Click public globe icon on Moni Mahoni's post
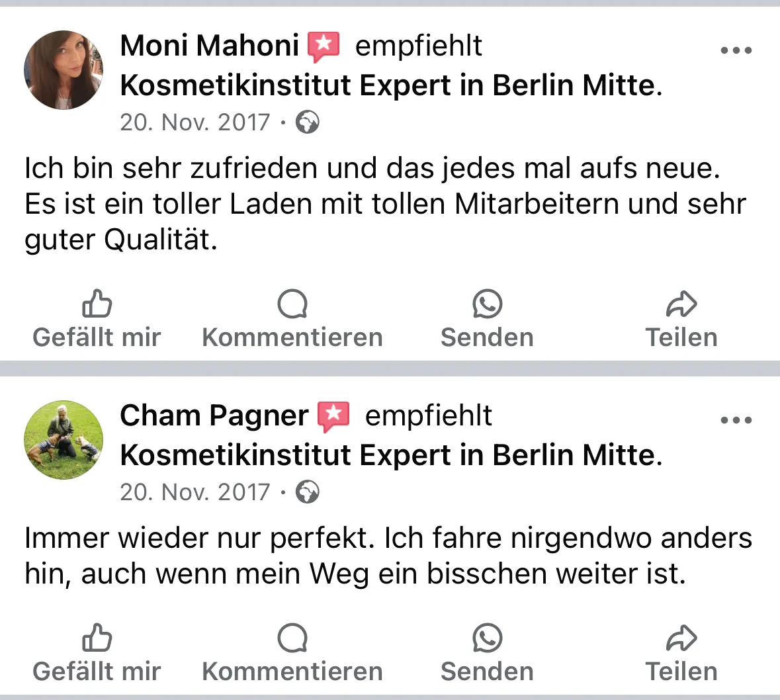780x700 pixels. [x=308, y=122]
